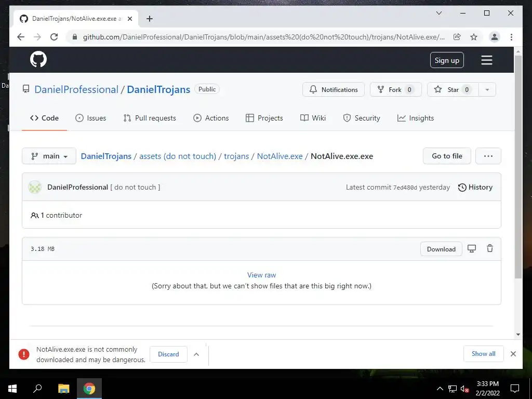Viewport: 532px width, 399px height.
Task: Click the DanielProfessional avatar image
Action: 35,187
